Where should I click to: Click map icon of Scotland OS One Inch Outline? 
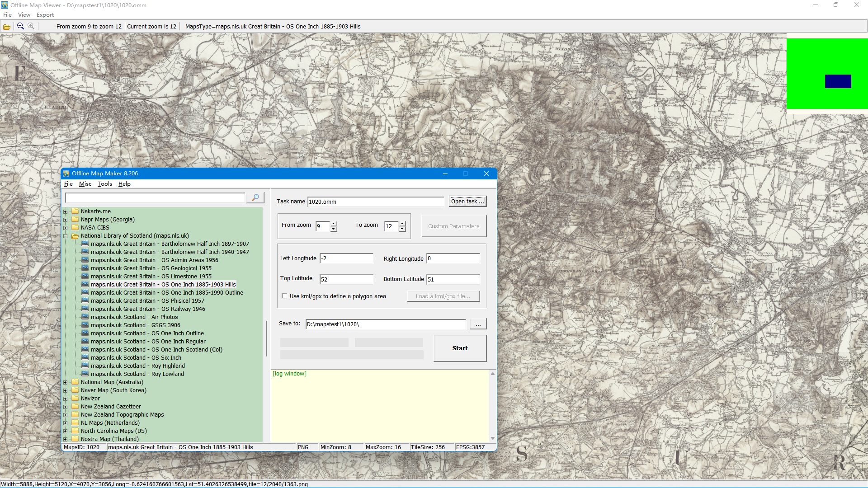[x=85, y=333]
